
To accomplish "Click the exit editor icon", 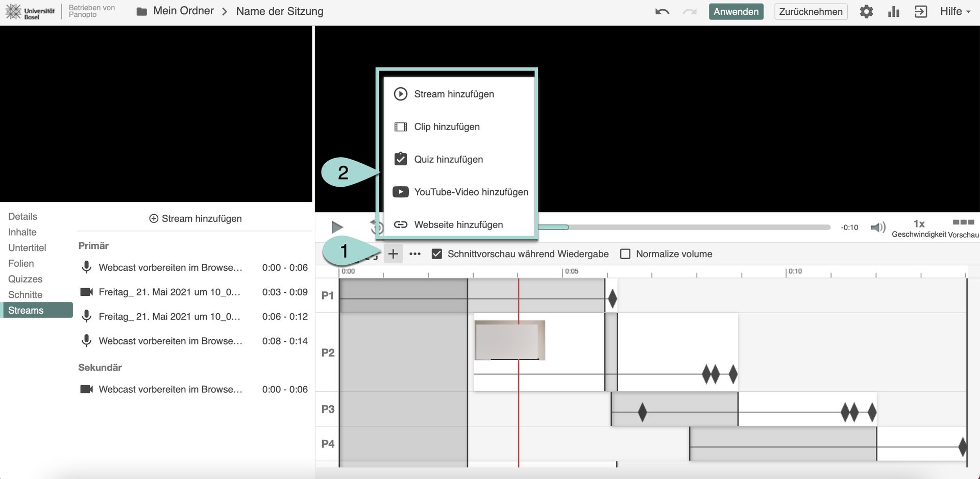I will coord(921,12).
